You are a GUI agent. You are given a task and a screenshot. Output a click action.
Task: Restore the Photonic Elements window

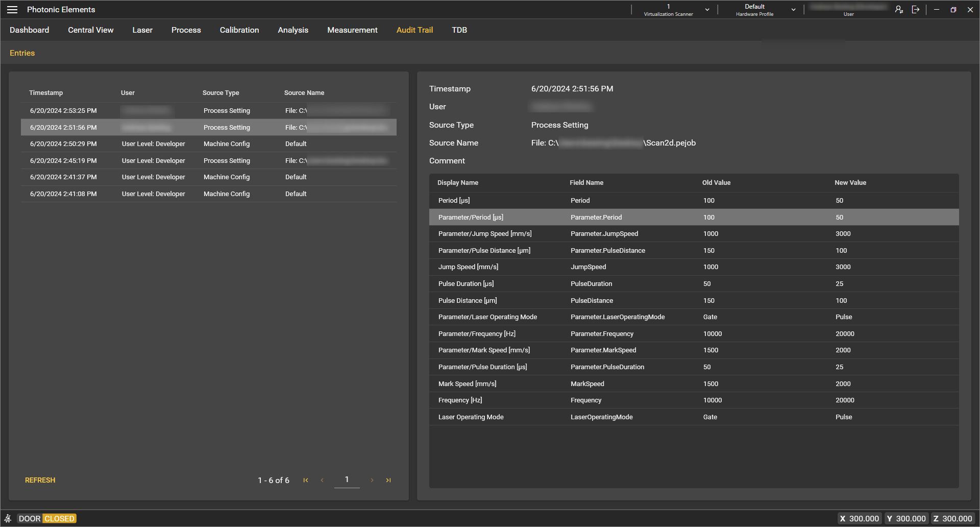(953, 10)
